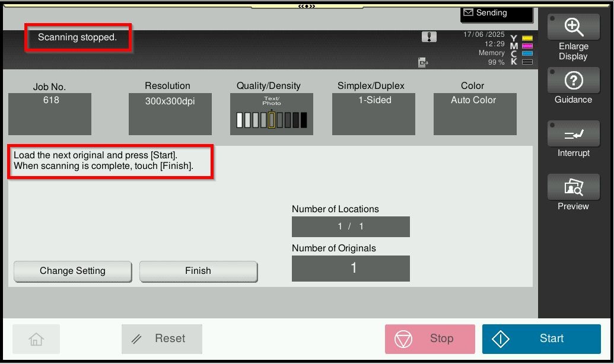Tap the warning exclamation status icon

click(429, 37)
